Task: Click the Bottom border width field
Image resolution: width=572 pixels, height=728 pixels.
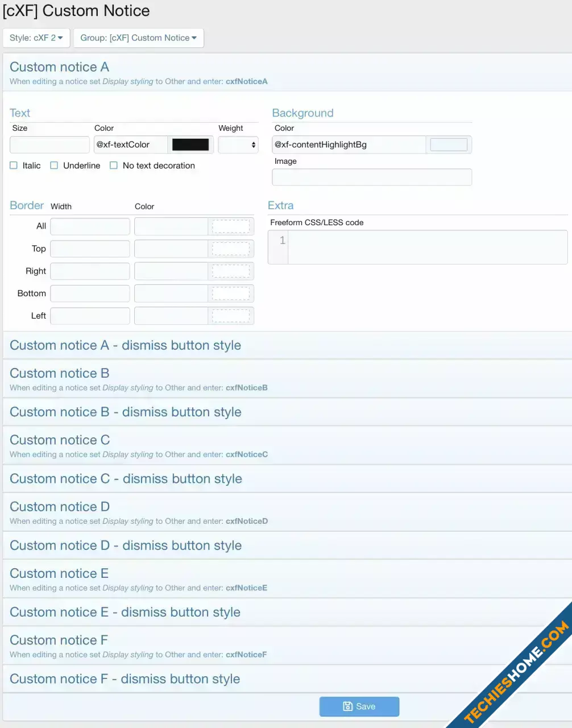Action: click(90, 293)
